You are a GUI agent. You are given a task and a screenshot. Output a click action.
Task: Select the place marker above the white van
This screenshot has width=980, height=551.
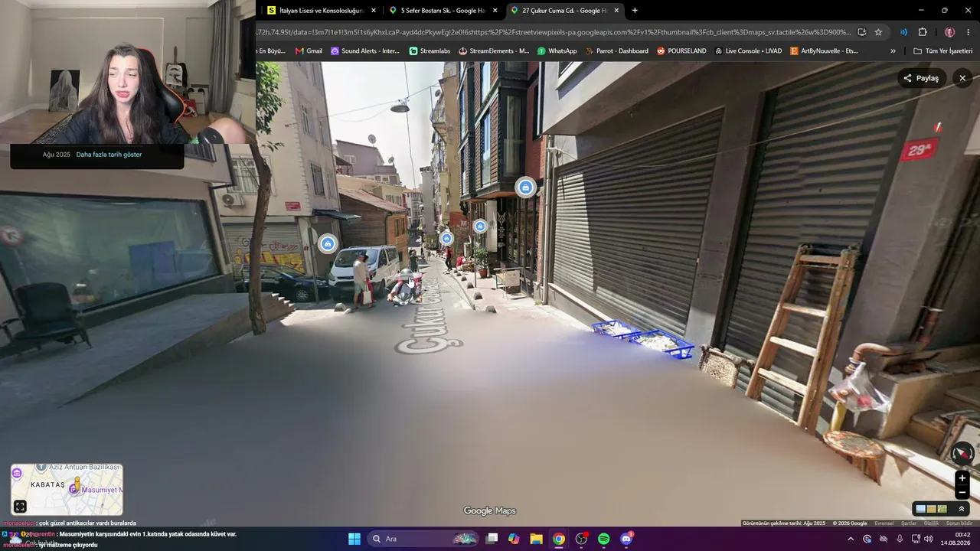(328, 244)
